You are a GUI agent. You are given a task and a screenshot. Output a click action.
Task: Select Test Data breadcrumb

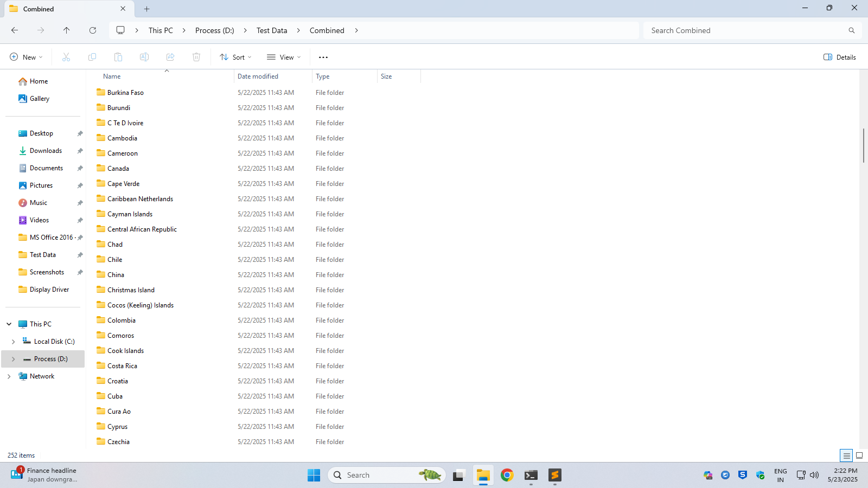pos(272,30)
